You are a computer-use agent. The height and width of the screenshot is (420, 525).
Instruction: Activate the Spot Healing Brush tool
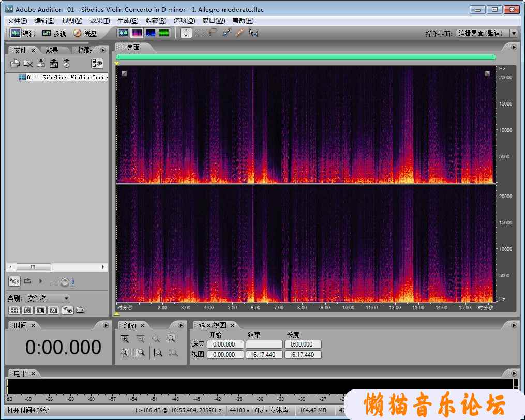coord(239,33)
